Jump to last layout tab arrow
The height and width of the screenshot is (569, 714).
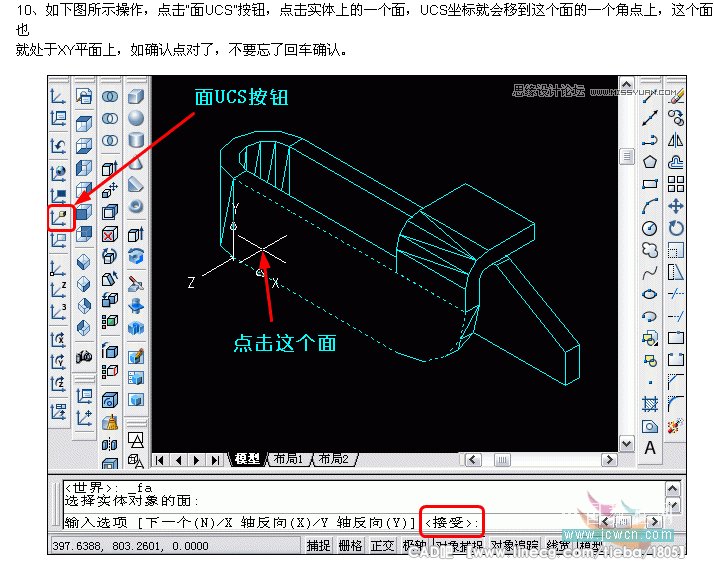(x=215, y=460)
